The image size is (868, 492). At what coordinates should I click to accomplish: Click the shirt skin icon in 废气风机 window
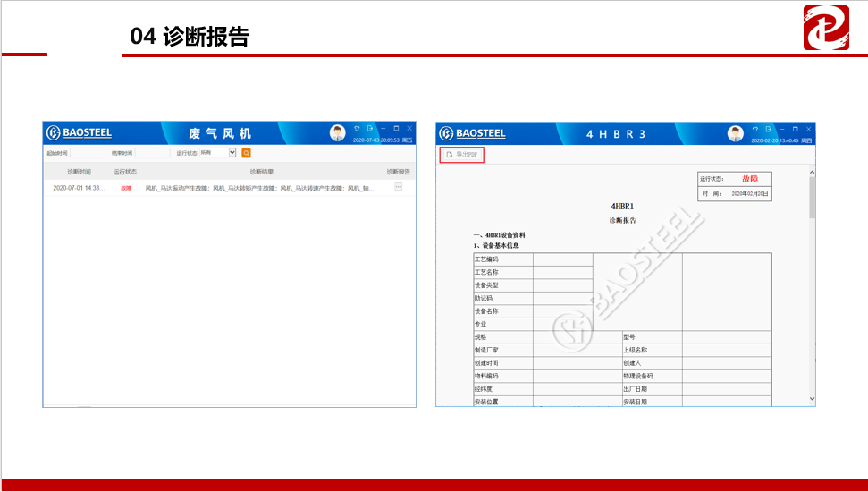pos(357,129)
